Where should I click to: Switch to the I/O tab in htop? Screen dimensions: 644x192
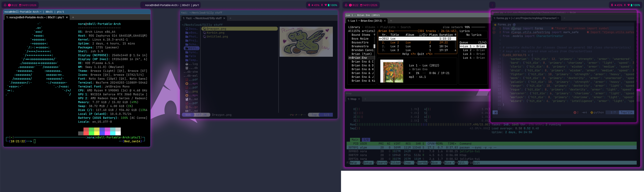366,140
